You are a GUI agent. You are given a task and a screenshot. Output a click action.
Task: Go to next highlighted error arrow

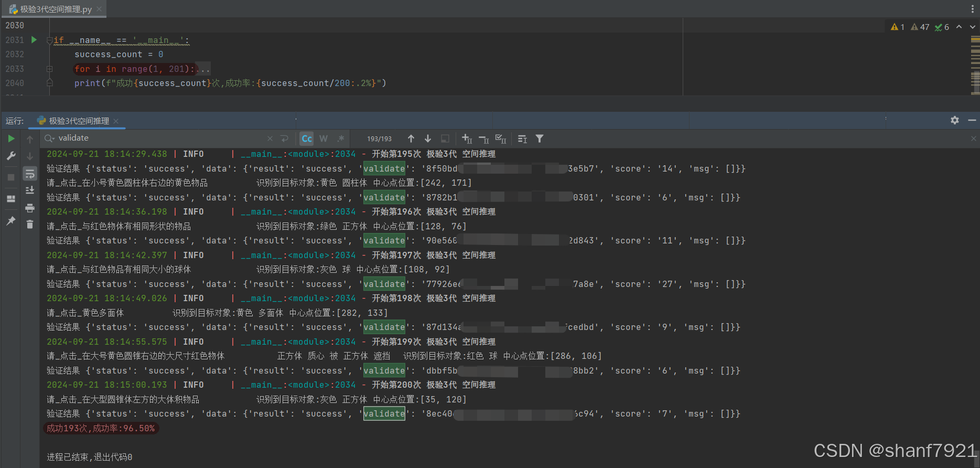point(973,26)
